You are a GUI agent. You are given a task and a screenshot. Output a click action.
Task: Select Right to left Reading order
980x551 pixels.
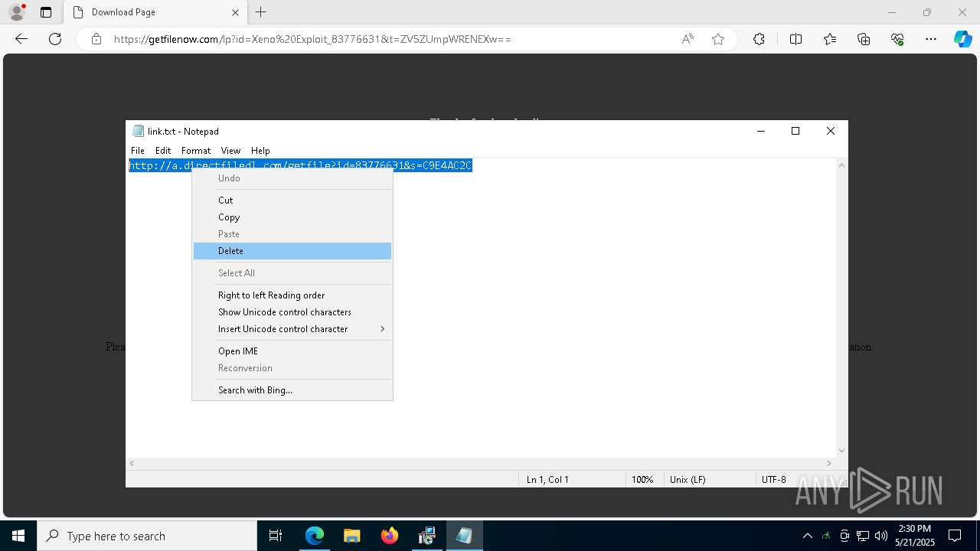pyautogui.click(x=292, y=295)
